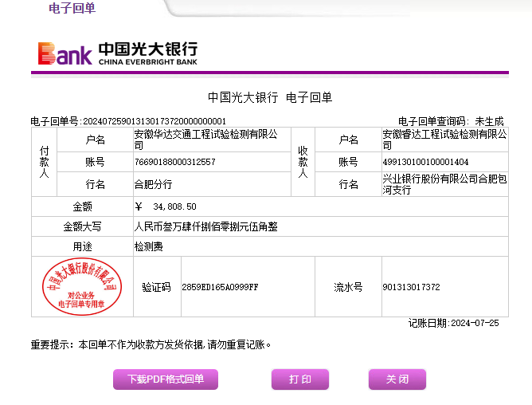
Task: Click the 关闭 close button
Action: click(397, 379)
